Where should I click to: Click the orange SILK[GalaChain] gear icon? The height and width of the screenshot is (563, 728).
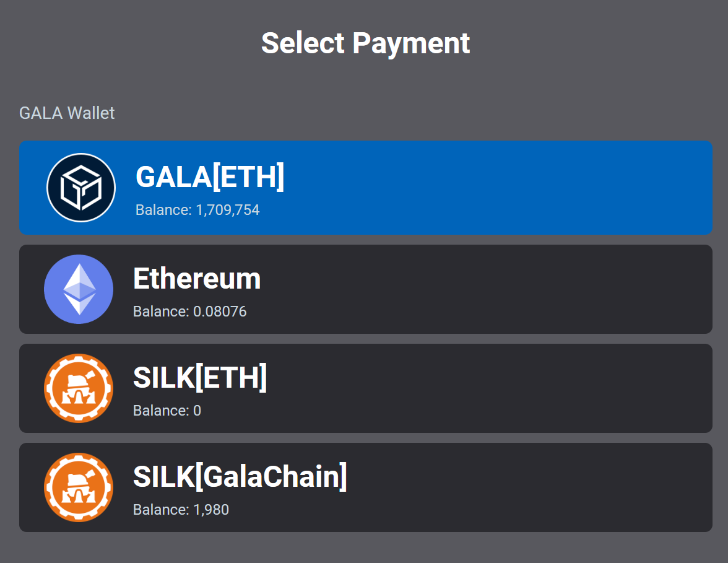click(79, 487)
